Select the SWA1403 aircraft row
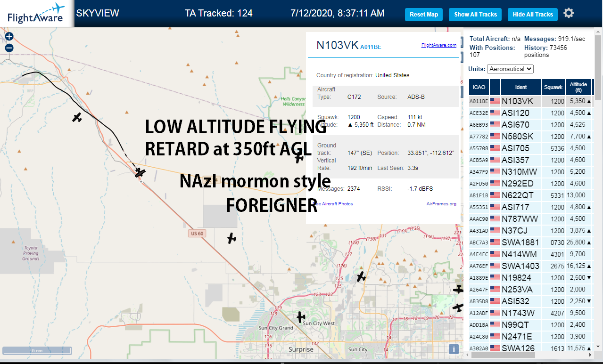The image size is (603, 364). 530,266
